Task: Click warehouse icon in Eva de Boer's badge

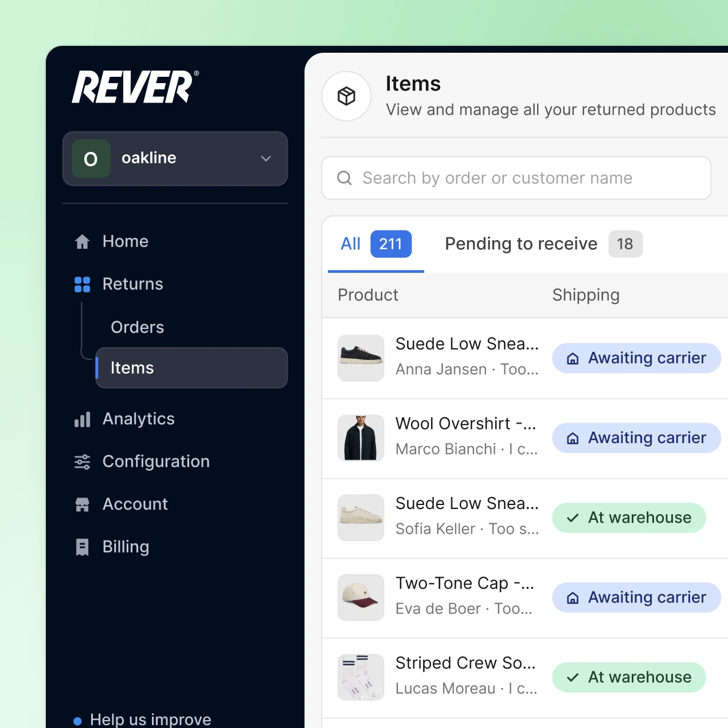Action: [573, 598]
